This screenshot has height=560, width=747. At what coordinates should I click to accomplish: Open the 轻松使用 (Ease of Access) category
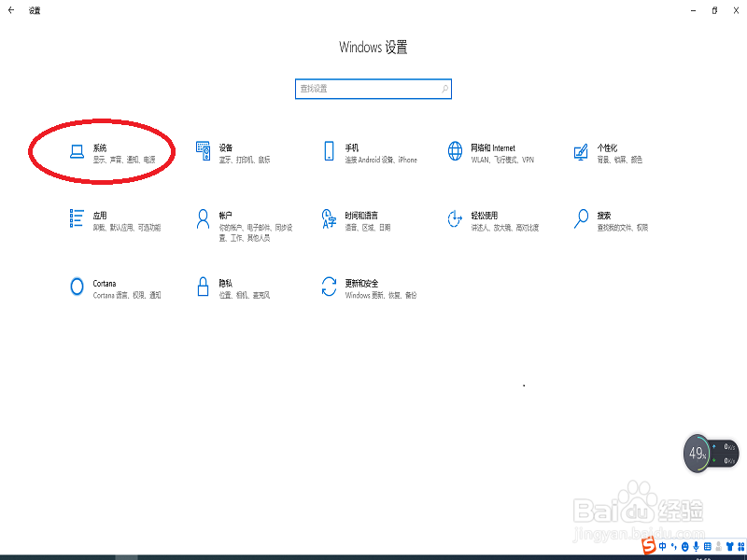(493, 220)
